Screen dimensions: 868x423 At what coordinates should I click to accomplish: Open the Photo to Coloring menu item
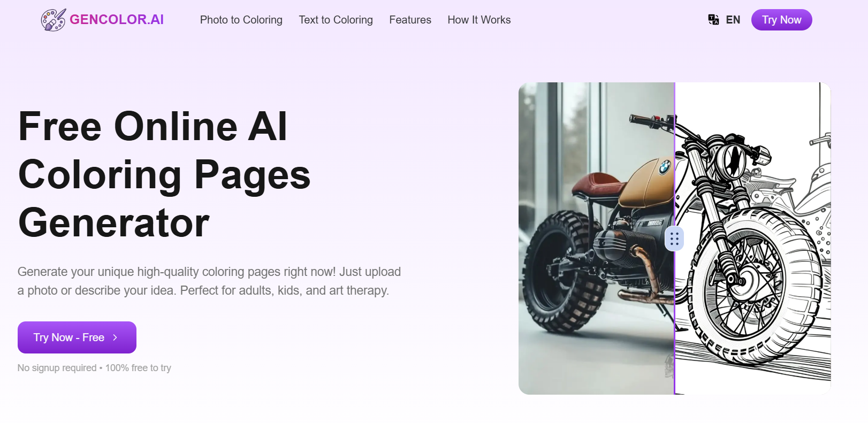241,20
